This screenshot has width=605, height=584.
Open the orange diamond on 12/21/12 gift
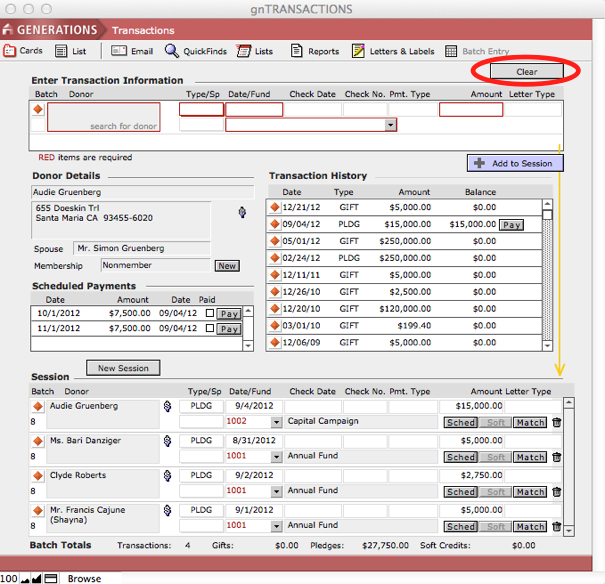point(274,207)
